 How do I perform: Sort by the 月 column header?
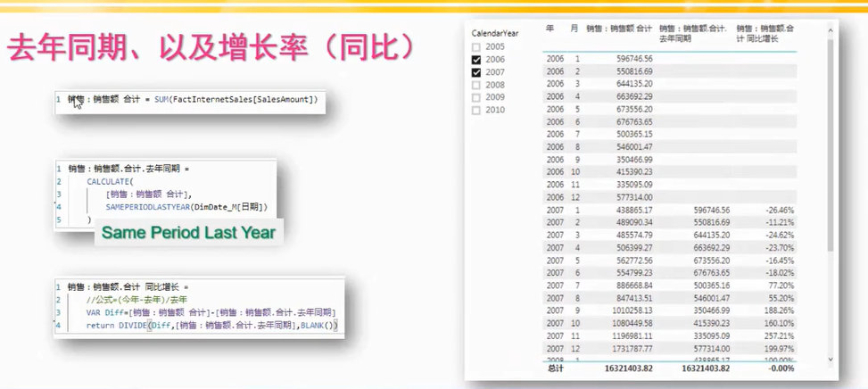(x=574, y=29)
